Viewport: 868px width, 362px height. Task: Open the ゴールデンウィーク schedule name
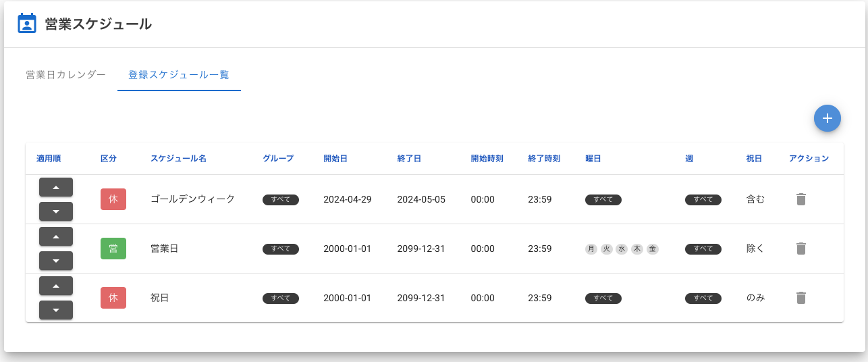(x=192, y=199)
